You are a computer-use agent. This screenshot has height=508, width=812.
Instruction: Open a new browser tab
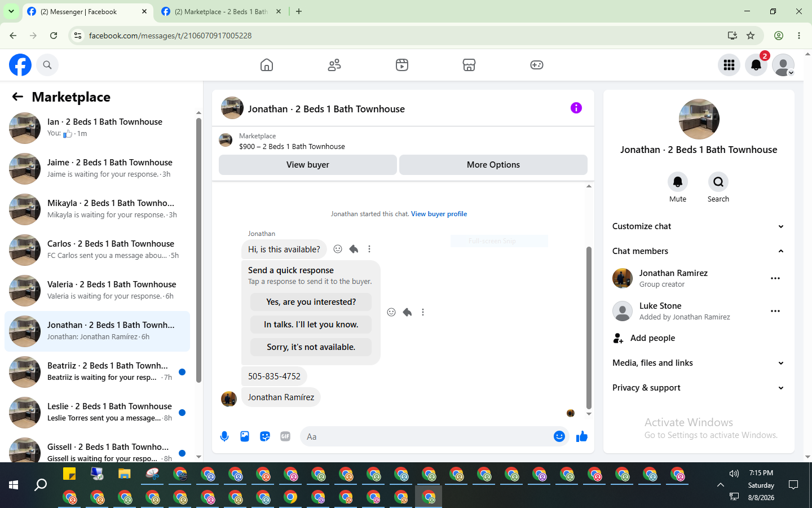[x=299, y=11]
